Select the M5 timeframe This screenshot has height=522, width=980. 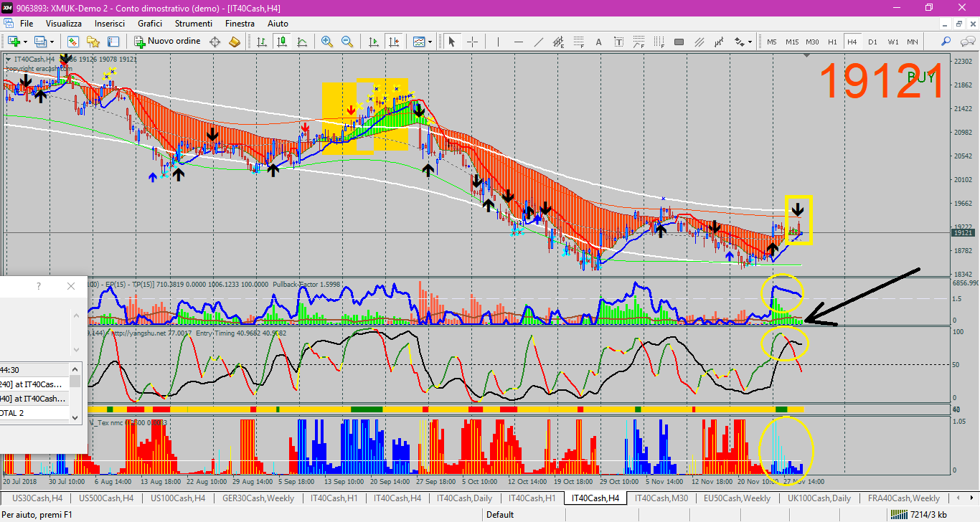point(772,42)
